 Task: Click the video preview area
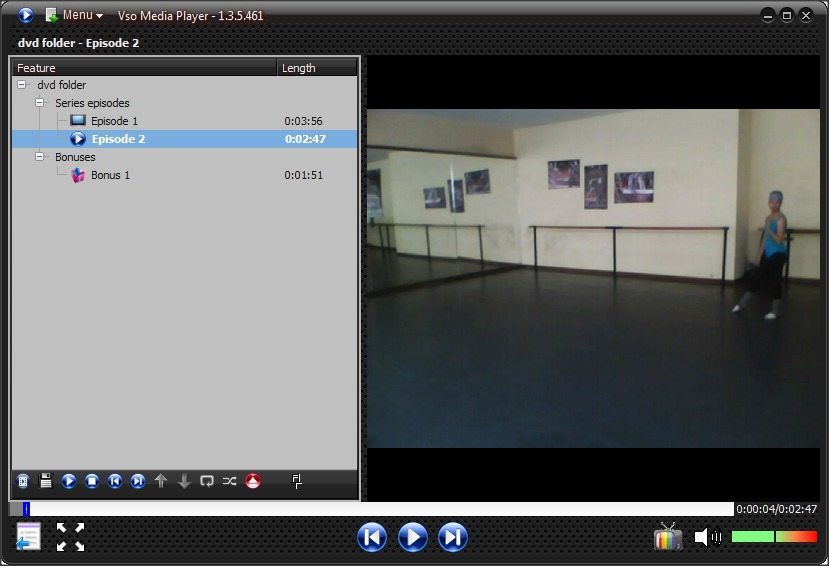click(x=593, y=279)
